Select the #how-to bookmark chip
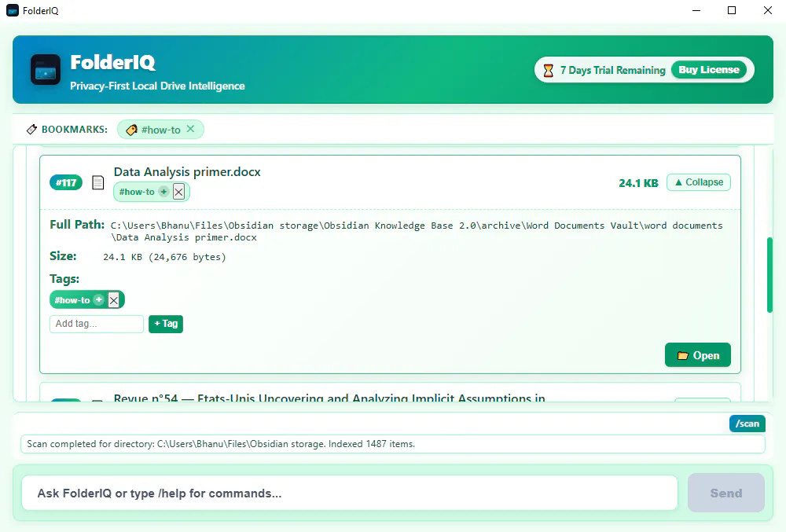The width and height of the screenshot is (786, 532). click(x=160, y=130)
